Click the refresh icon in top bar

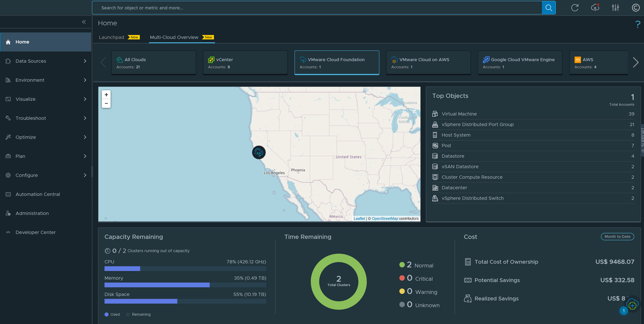pos(575,8)
